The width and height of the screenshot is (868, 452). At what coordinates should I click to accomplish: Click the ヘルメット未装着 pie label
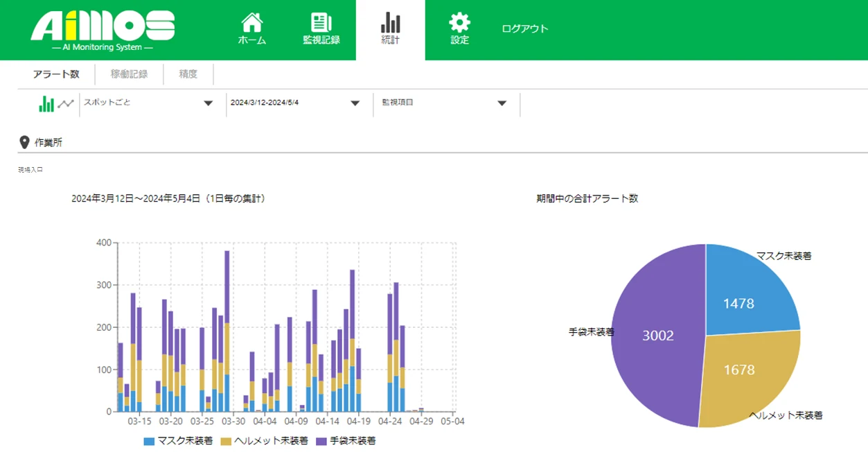pyautogui.click(x=786, y=415)
